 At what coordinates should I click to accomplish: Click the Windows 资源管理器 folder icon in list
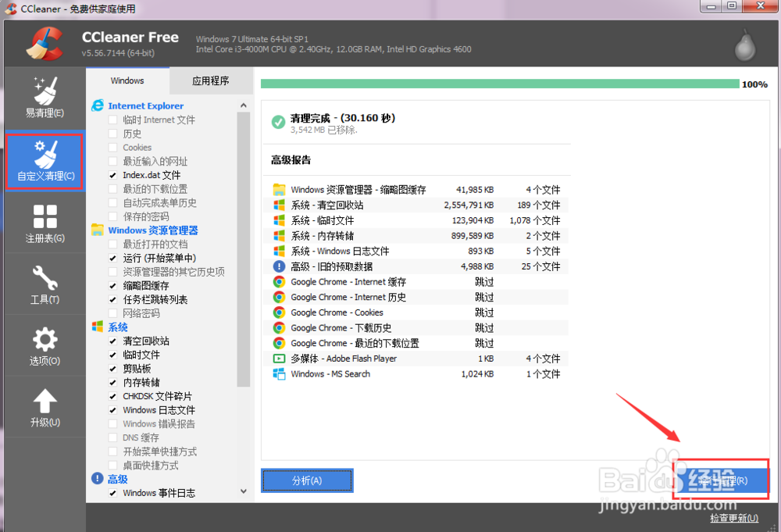[x=98, y=230]
